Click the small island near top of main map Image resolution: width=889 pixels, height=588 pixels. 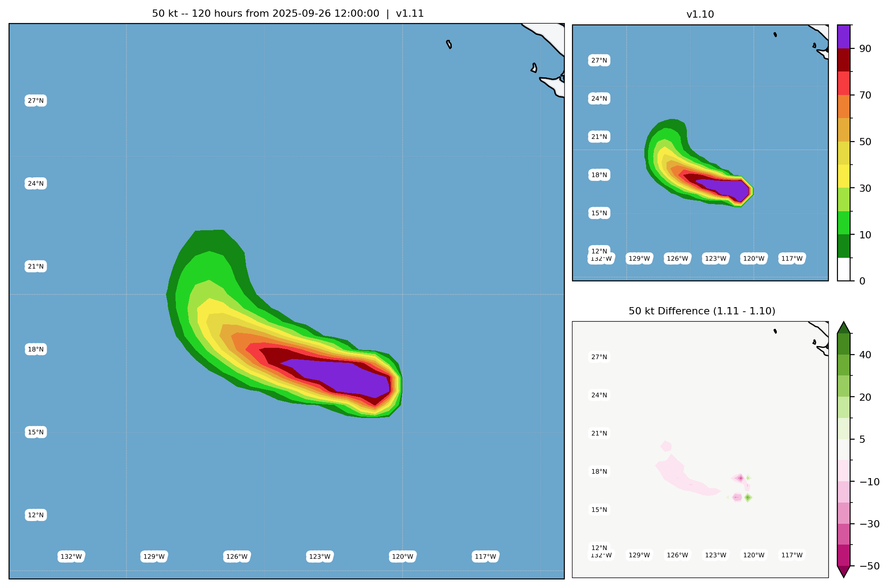[x=449, y=44]
